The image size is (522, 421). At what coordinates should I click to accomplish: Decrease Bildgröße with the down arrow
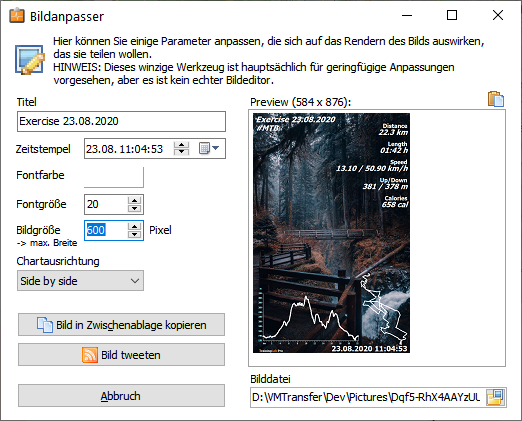(134, 234)
